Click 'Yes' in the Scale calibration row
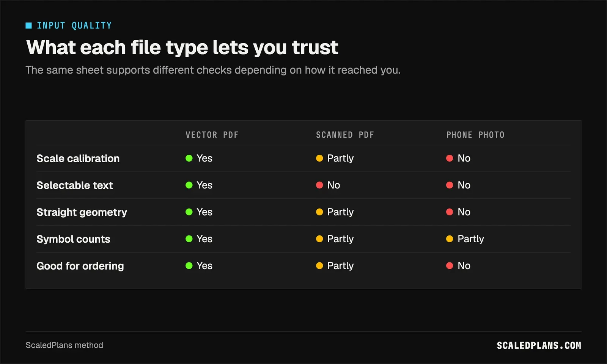Viewport: 607px width, 364px height. (x=204, y=158)
